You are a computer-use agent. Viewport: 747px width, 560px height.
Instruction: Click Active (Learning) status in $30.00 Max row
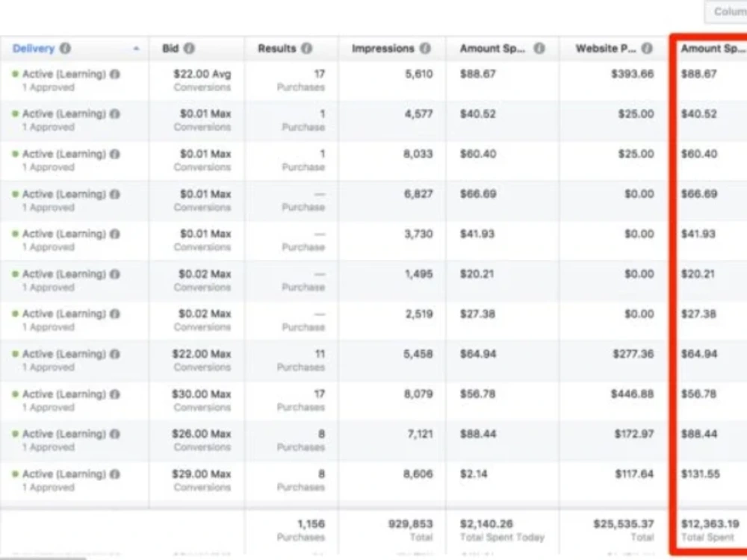tap(63, 394)
